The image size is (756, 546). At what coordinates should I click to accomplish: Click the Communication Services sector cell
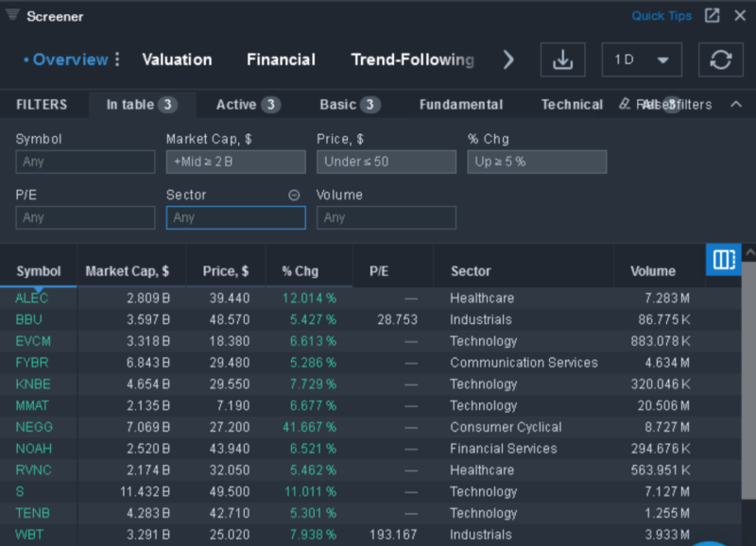(524, 363)
